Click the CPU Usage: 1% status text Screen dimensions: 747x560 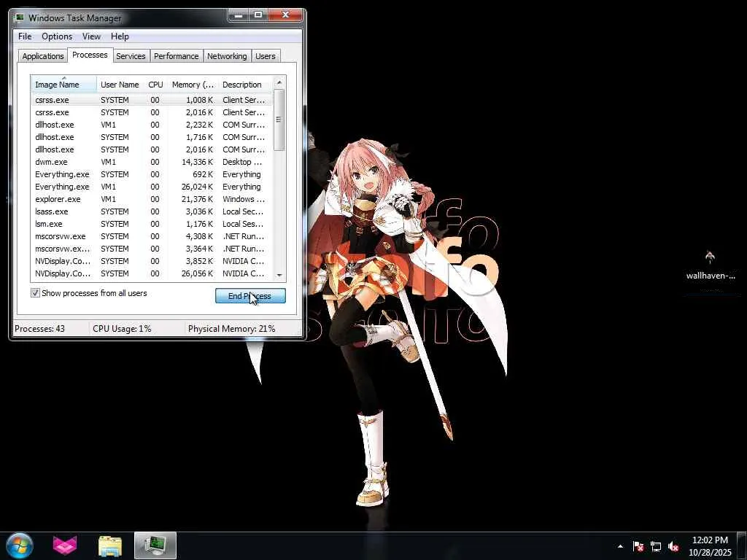(x=122, y=329)
